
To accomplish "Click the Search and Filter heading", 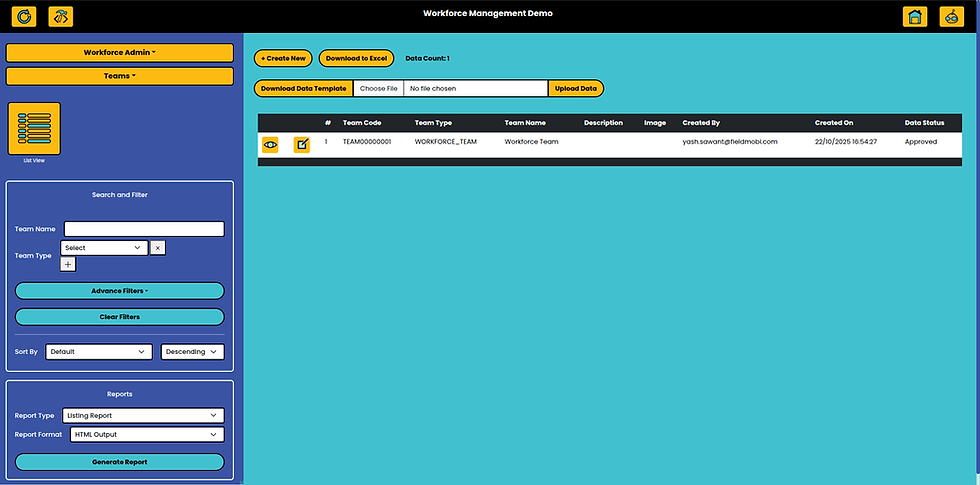I will tap(119, 195).
